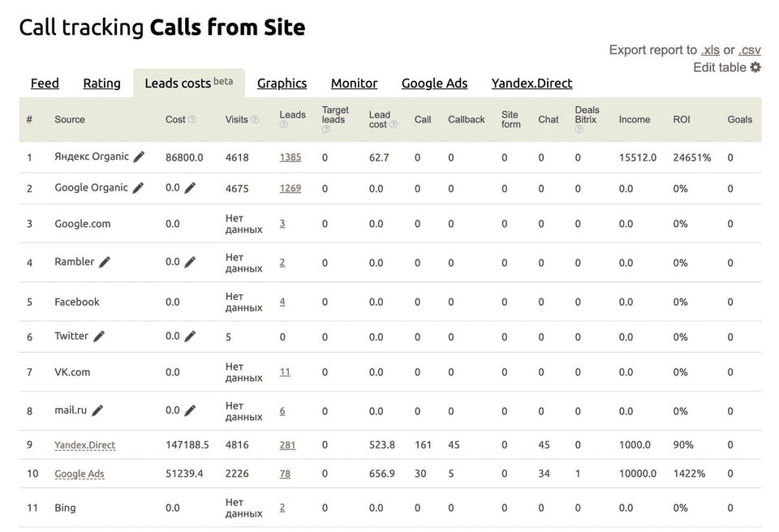Click the help icon beside Visits header
The width and height of the screenshot is (779, 532).
(x=255, y=119)
